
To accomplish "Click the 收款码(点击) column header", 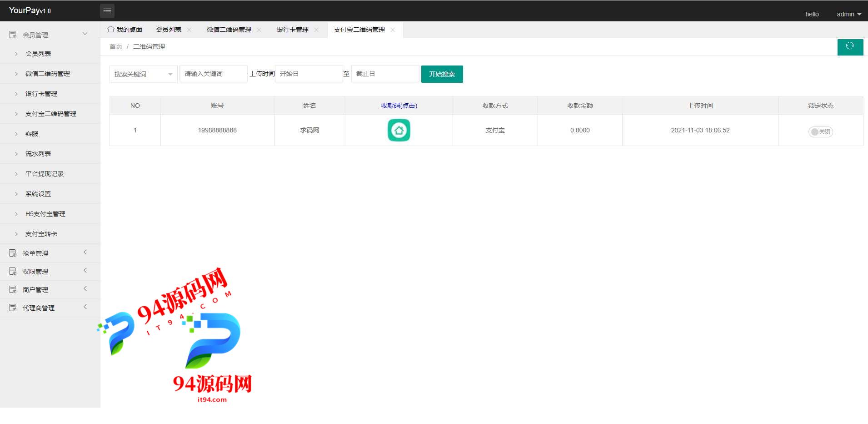I will tap(399, 106).
